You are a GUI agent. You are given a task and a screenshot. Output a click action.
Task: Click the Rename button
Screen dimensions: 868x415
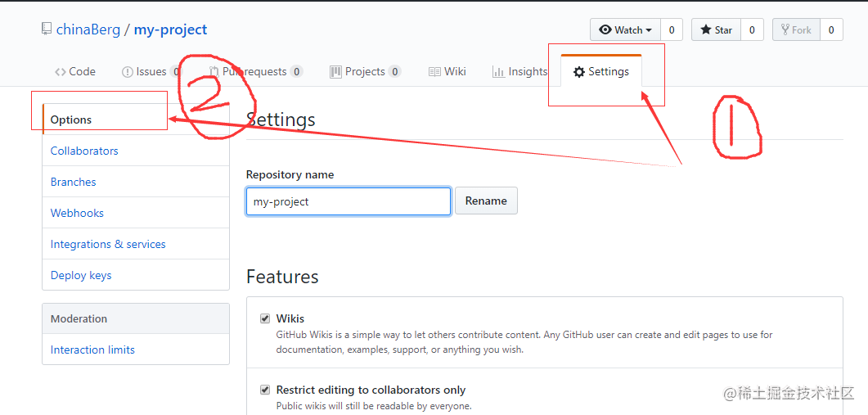coord(486,201)
